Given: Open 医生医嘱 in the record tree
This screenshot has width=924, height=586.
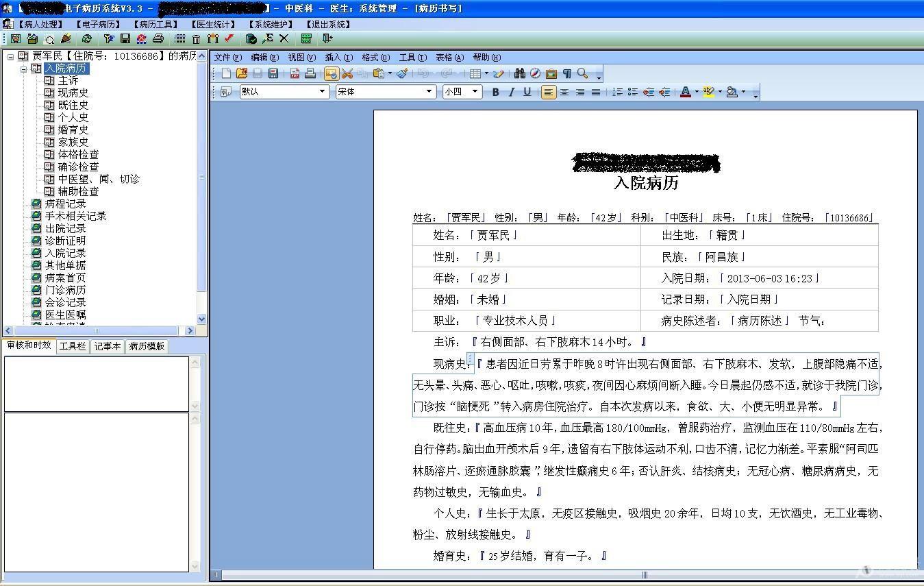Looking at the screenshot, I should click(x=66, y=315).
